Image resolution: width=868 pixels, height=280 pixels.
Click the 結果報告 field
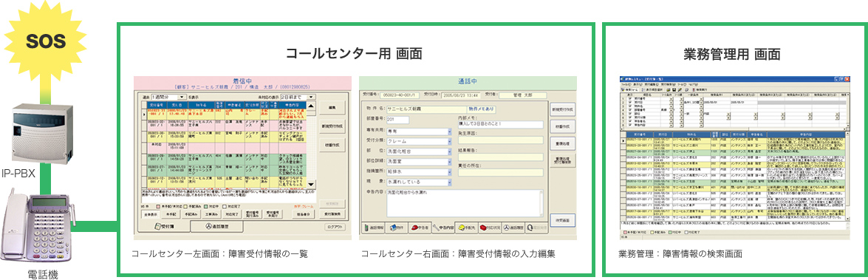coord(500,157)
